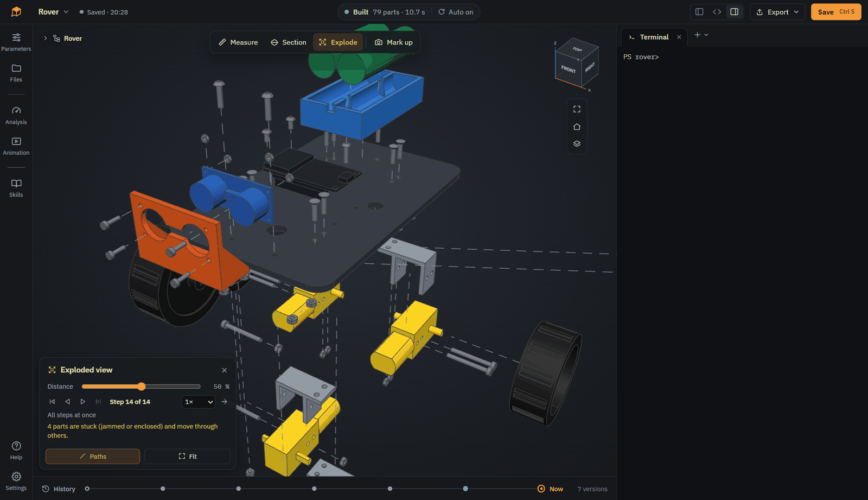Close the Exploded view panel
The height and width of the screenshot is (500, 868).
coord(225,370)
